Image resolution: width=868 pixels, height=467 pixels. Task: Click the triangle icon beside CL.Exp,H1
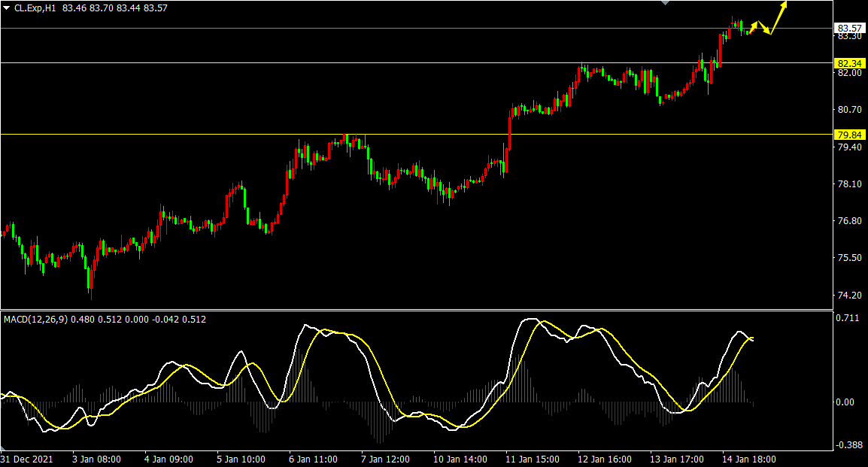click(6, 8)
